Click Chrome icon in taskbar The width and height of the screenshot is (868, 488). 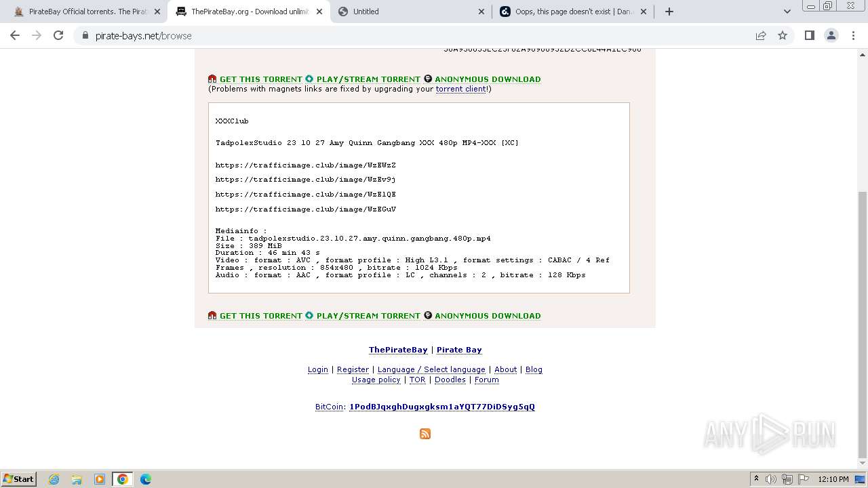pos(123,479)
